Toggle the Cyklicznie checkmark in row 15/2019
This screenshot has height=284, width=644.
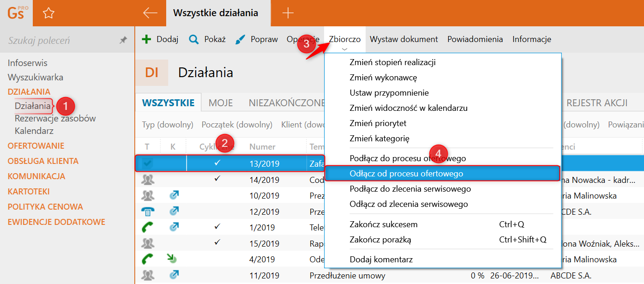pos(217,242)
